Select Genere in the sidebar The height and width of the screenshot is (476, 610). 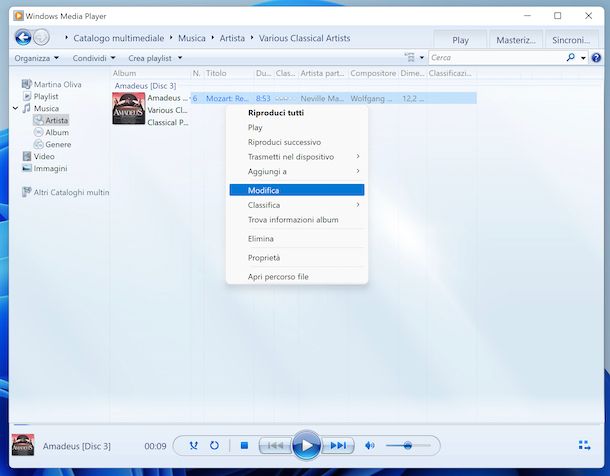coord(53,145)
